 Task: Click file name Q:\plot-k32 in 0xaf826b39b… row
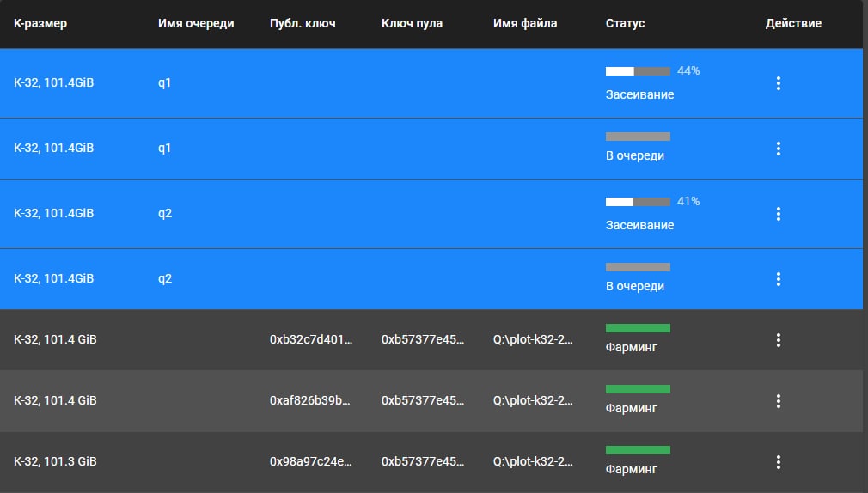pos(533,400)
